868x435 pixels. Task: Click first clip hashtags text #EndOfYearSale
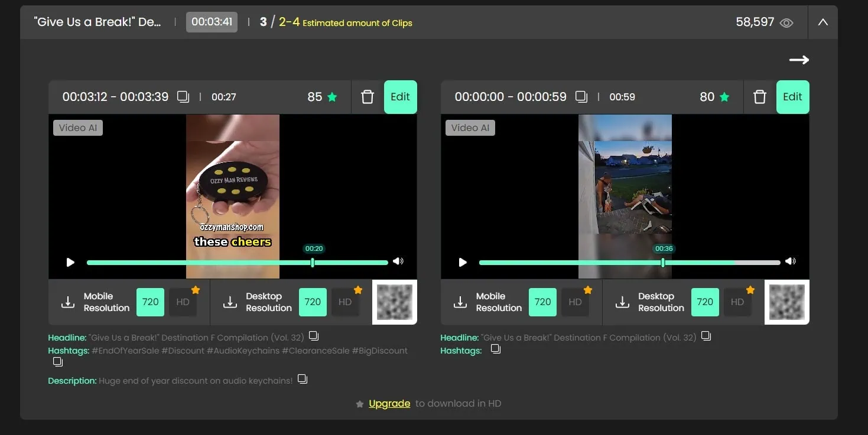[125, 351]
